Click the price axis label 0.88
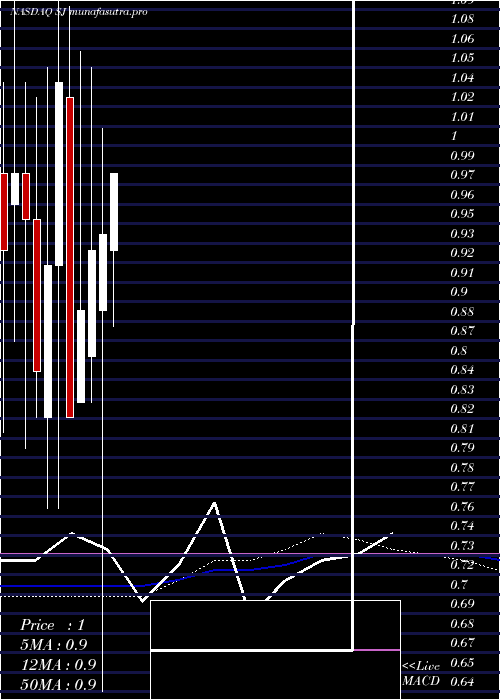The image size is (500, 700). click(462, 311)
